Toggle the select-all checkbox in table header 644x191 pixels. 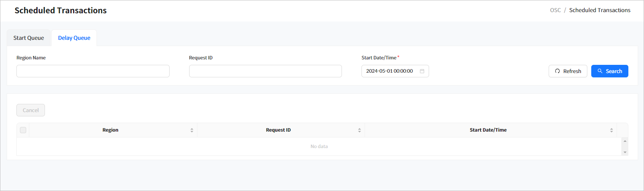tap(23, 130)
